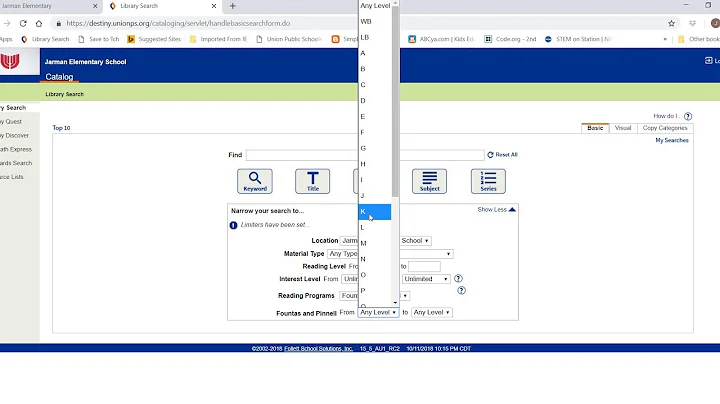Choose level P from the list
Image resolution: width=720 pixels, height=404 pixels.
coord(375,291)
